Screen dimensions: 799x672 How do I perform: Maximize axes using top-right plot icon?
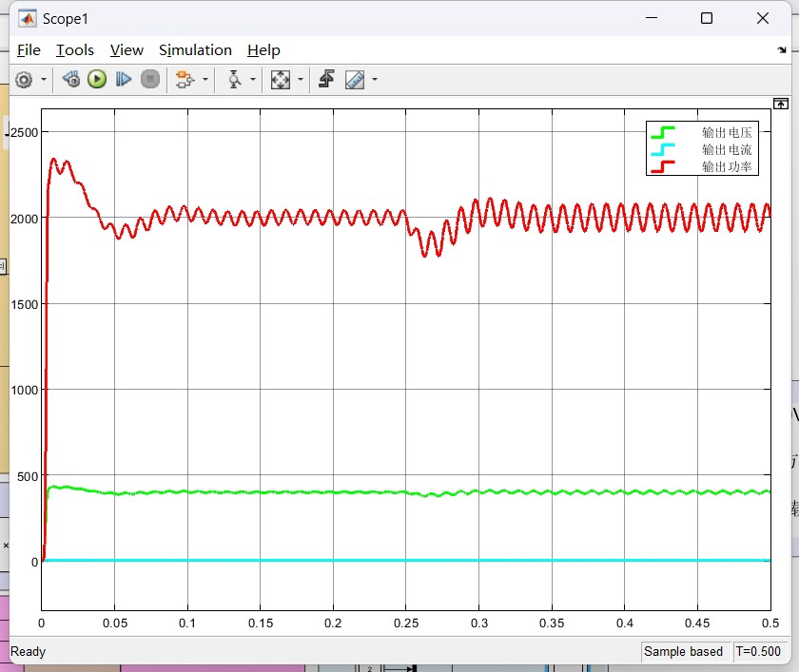(x=781, y=104)
